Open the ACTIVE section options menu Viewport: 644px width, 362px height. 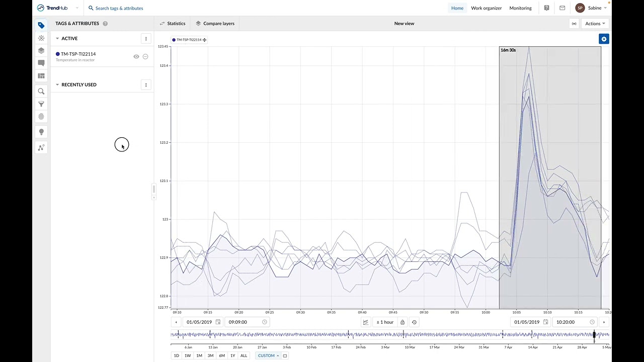[x=146, y=39]
